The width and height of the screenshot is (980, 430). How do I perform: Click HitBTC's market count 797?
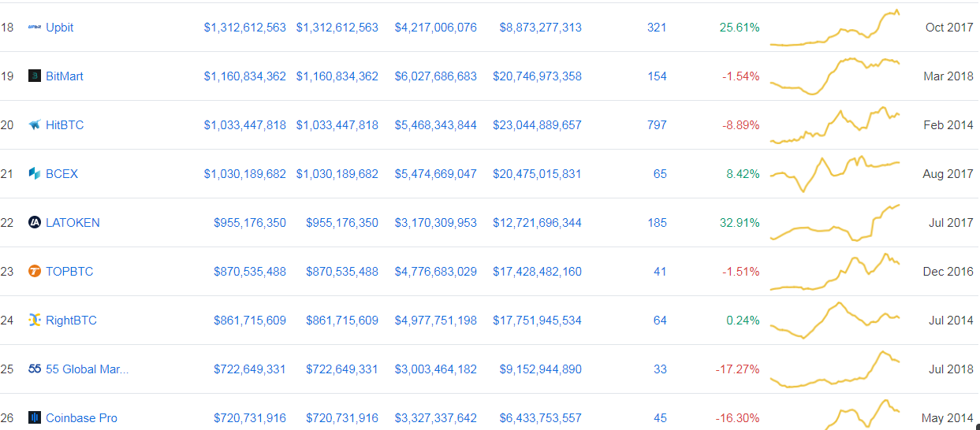click(657, 125)
